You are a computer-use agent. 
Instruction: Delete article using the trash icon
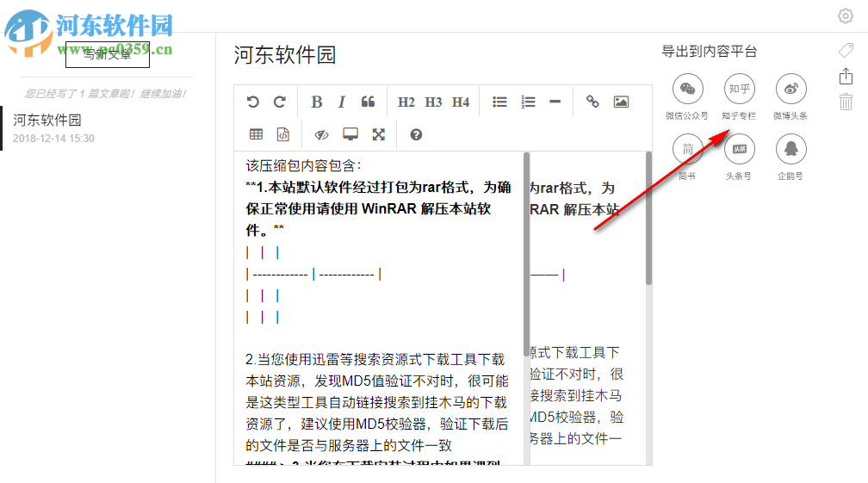tap(846, 102)
